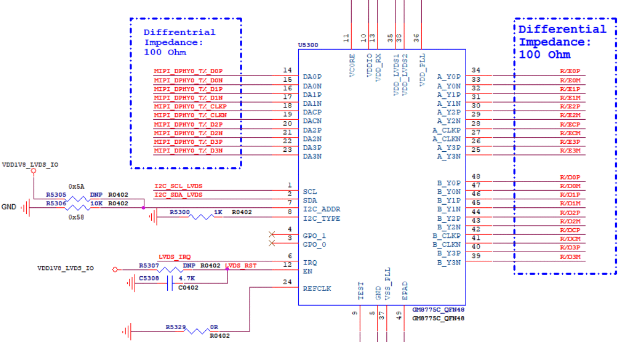
Task: Click the bold Differential Impedance note
Action: (562, 42)
